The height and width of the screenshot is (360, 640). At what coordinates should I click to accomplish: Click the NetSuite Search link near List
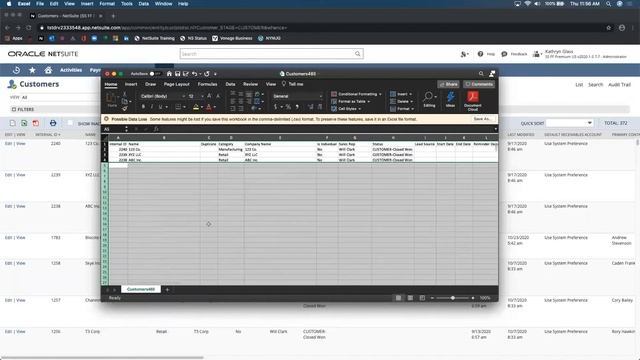[595, 84]
